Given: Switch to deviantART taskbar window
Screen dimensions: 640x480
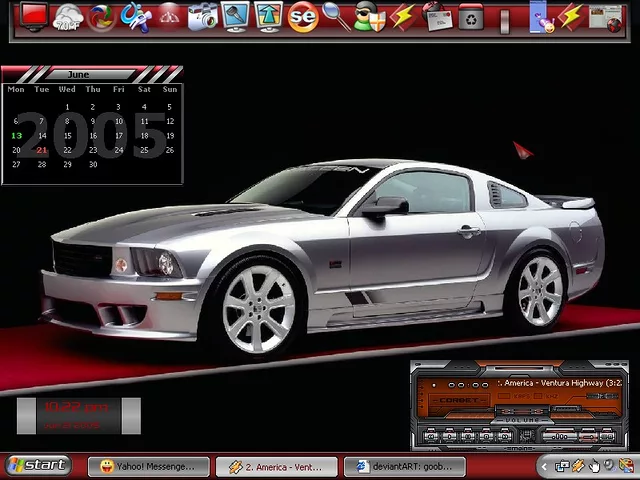Looking at the screenshot, I should [405, 466].
